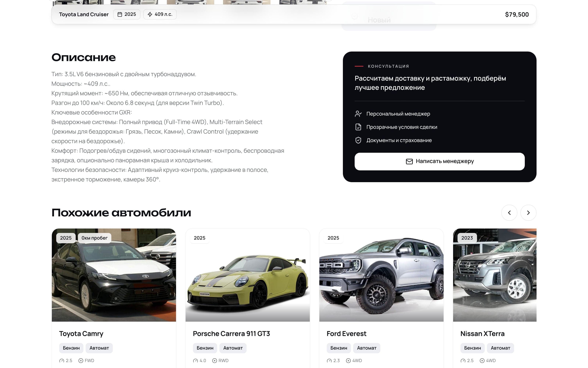Viewport: 588px width, 368px height.
Task: Click the Крутящий момент ~650 Нм line
Action: pos(144,93)
